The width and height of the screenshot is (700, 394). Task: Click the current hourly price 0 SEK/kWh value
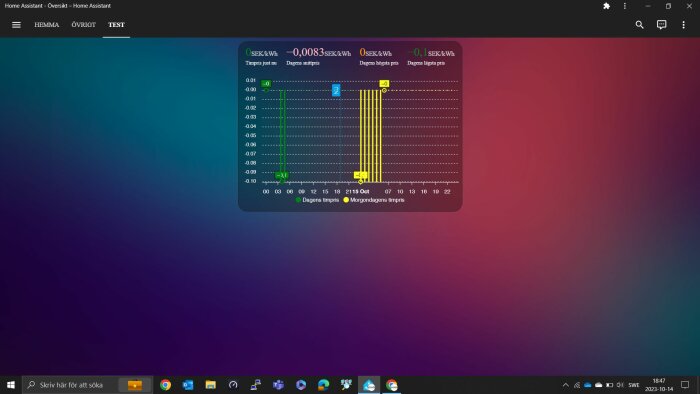(261, 52)
